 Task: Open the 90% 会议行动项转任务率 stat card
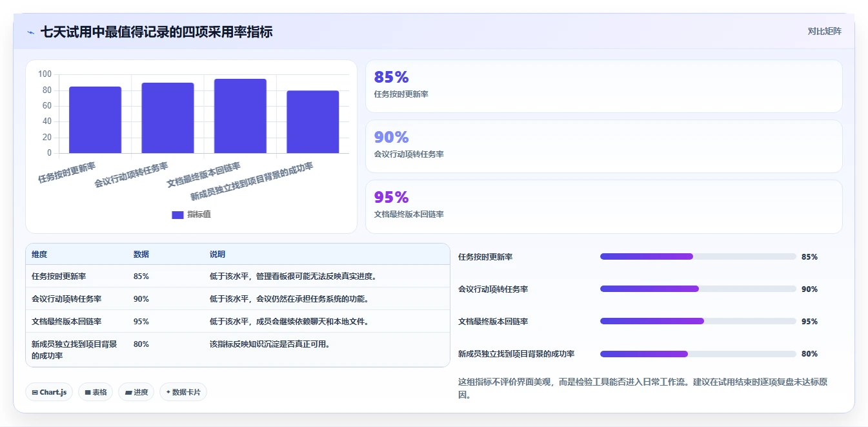click(604, 147)
